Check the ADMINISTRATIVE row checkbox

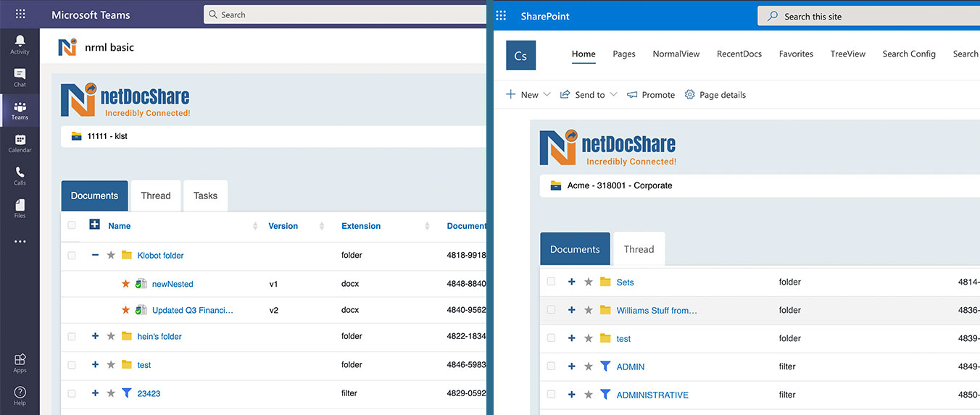click(x=551, y=395)
